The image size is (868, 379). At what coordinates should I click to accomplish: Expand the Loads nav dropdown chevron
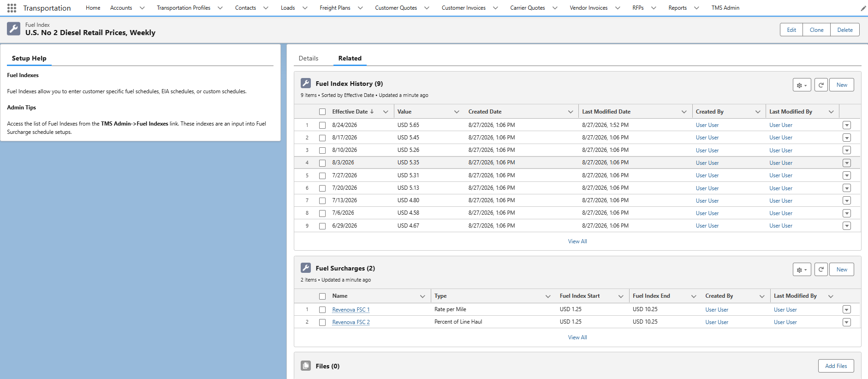305,8
